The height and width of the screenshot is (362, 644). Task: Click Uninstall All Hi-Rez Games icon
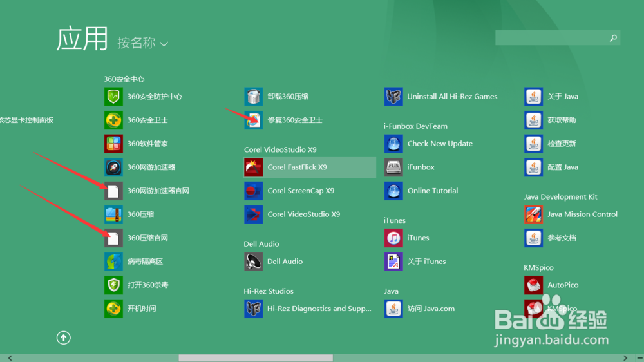coord(393,97)
